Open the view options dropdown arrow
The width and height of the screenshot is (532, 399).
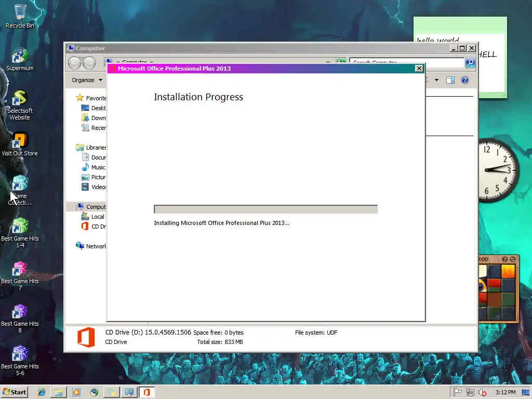click(436, 80)
